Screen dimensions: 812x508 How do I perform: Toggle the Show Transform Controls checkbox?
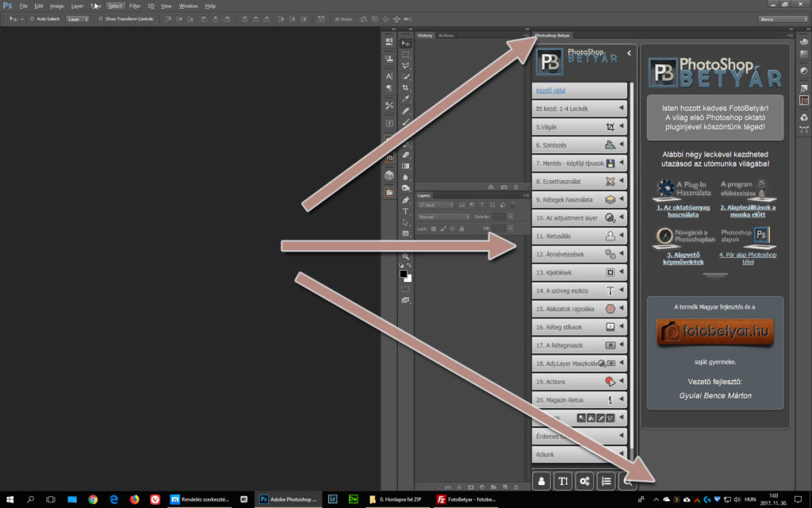coord(100,18)
